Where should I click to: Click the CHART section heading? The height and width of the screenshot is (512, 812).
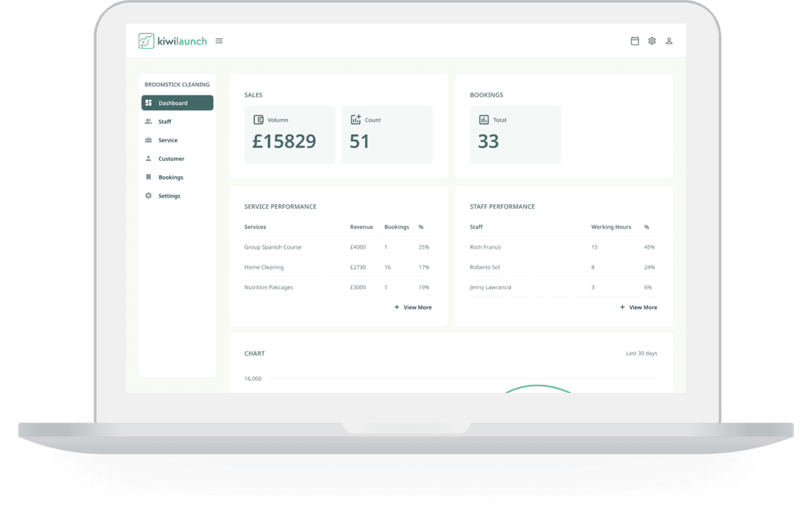pyautogui.click(x=254, y=354)
